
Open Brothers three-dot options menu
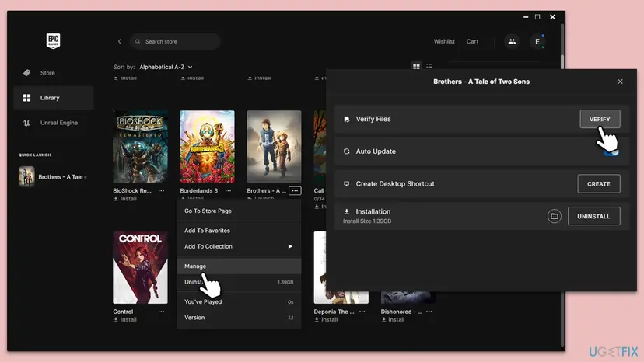[x=295, y=191]
